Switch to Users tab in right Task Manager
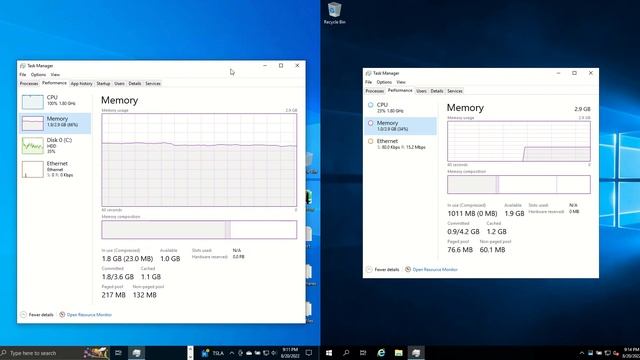Viewport: 640px width, 360px height. coord(421,91)
